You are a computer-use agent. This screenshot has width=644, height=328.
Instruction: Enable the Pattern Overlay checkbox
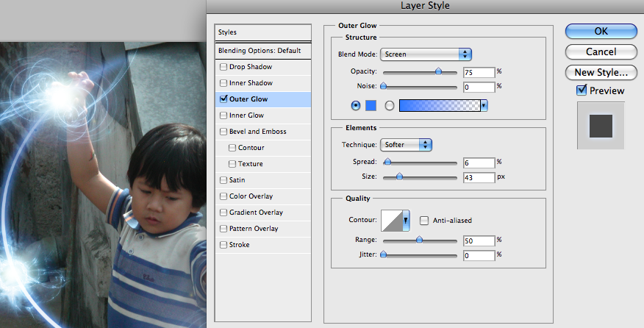223,229
